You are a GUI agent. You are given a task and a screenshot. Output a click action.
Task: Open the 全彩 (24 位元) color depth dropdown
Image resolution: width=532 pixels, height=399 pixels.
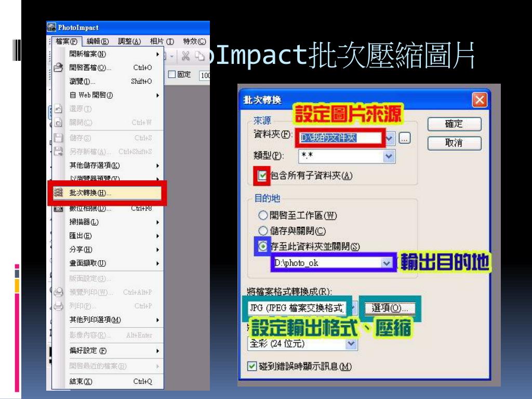(x=351, y=344)
